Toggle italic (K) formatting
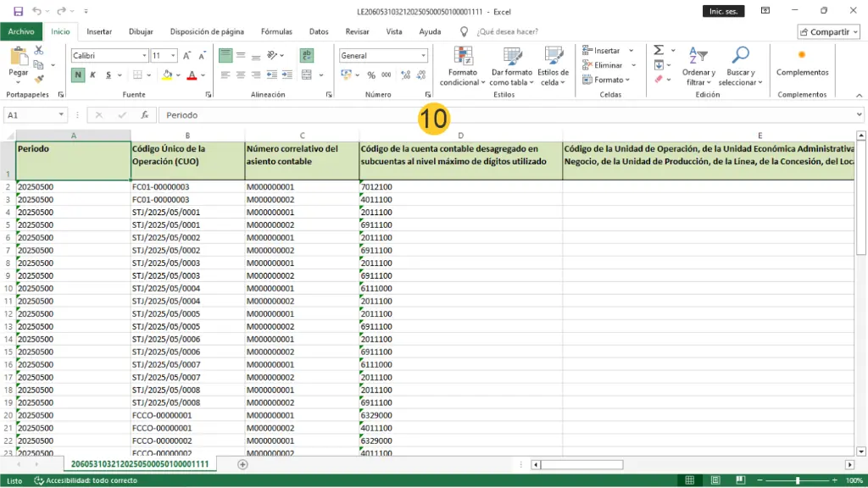Screen dimensions: 868x488 pos(94,75)
